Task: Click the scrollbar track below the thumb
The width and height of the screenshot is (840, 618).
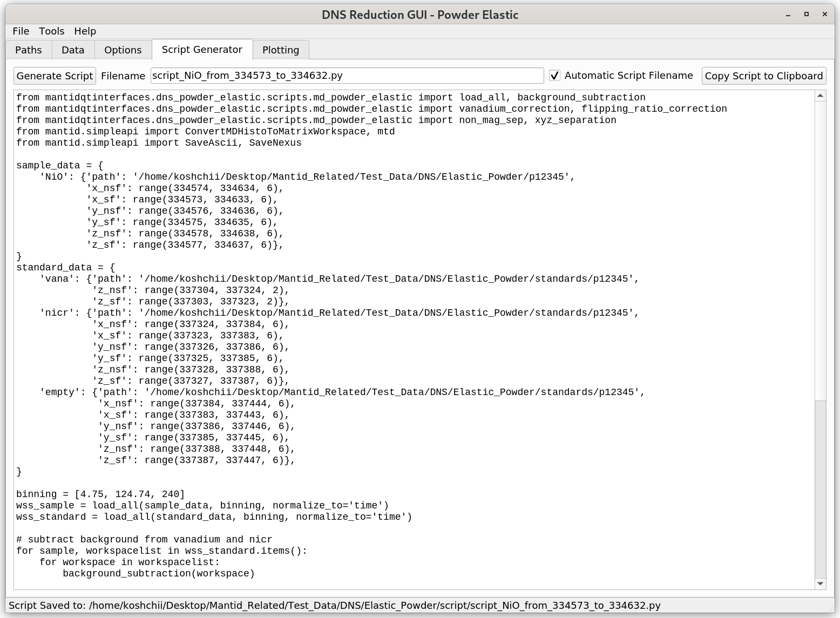Action: point(820,486)
